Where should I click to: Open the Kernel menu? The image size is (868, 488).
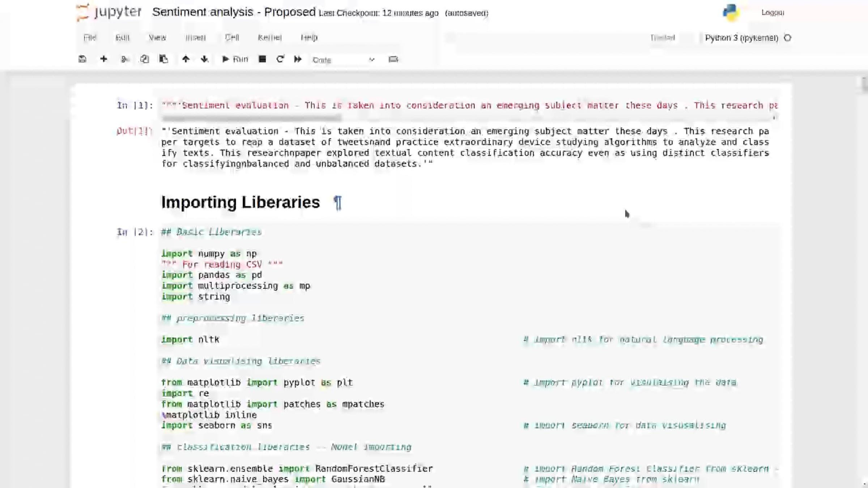coord(269,38)
